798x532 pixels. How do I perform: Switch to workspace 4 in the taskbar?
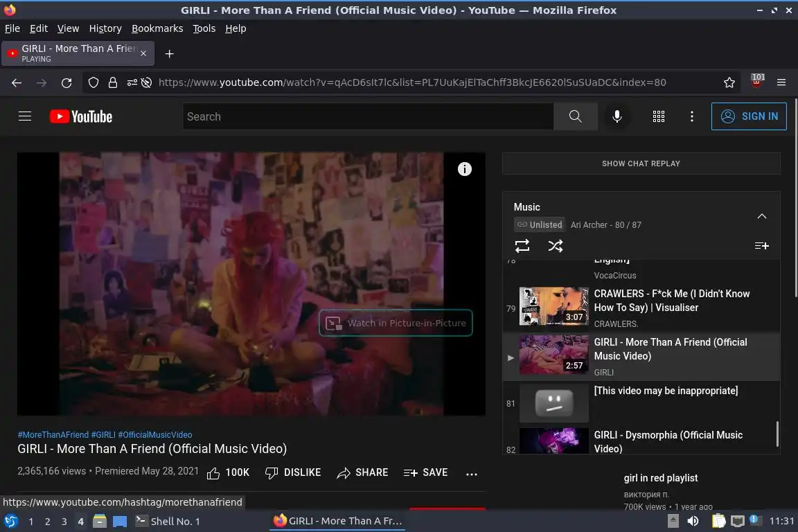tap(80, 522)
